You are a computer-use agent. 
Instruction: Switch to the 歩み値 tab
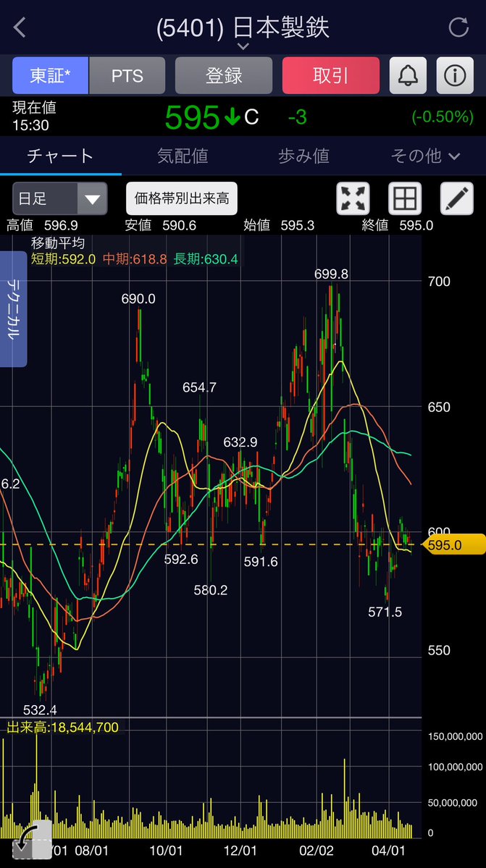(303, 156)
